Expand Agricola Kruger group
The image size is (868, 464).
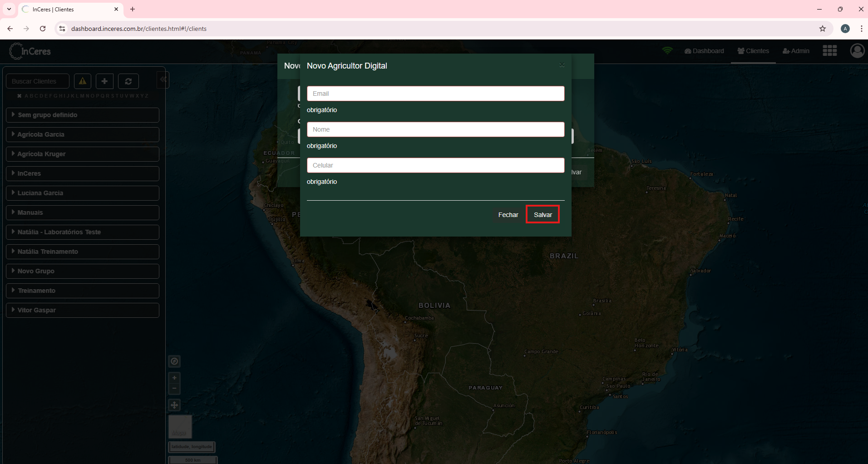[x=83, y=154]
